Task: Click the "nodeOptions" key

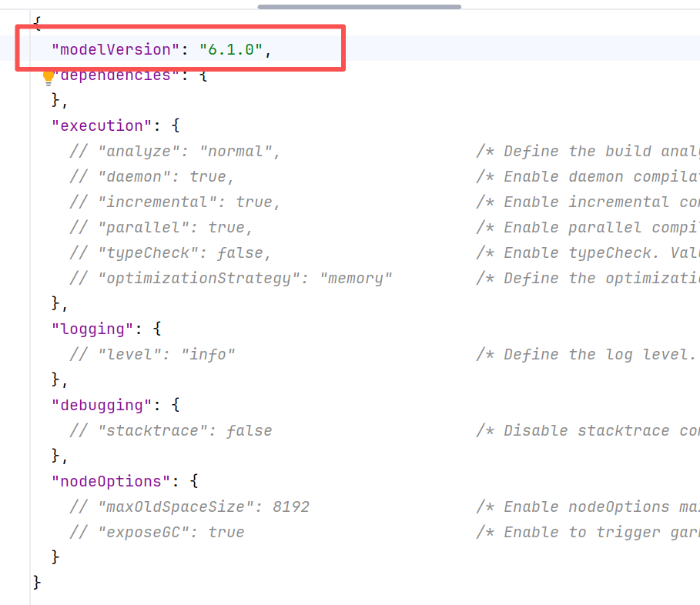Action: coord(111,482)
